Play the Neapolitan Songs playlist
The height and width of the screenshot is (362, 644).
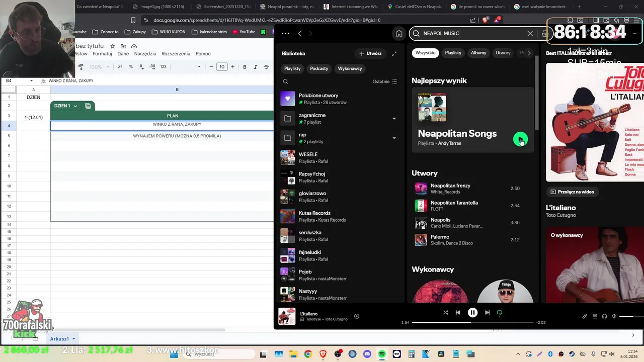[x=520, y=140]
